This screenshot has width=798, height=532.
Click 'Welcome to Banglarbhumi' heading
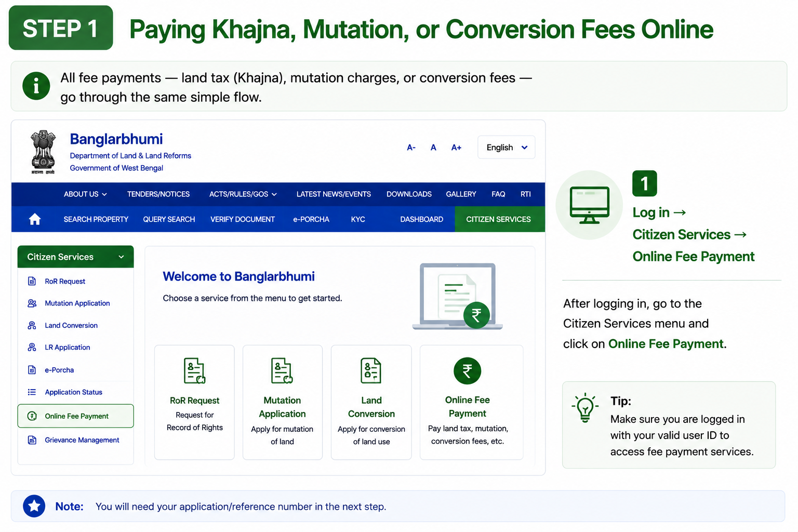click(x=239, y=276)
